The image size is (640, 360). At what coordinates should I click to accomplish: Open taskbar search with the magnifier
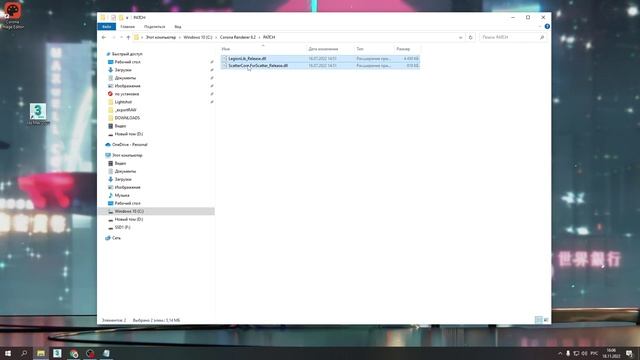point(24,353)
